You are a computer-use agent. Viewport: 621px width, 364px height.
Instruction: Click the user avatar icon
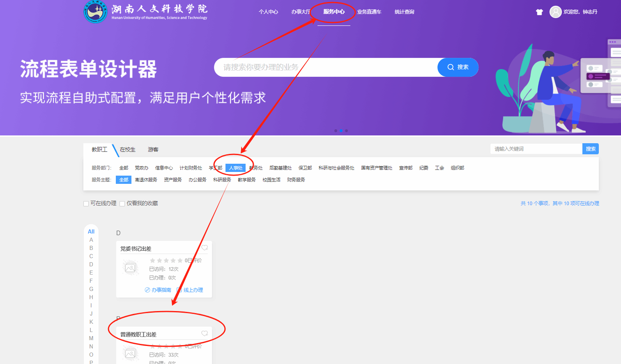click(x=555, y=12)
